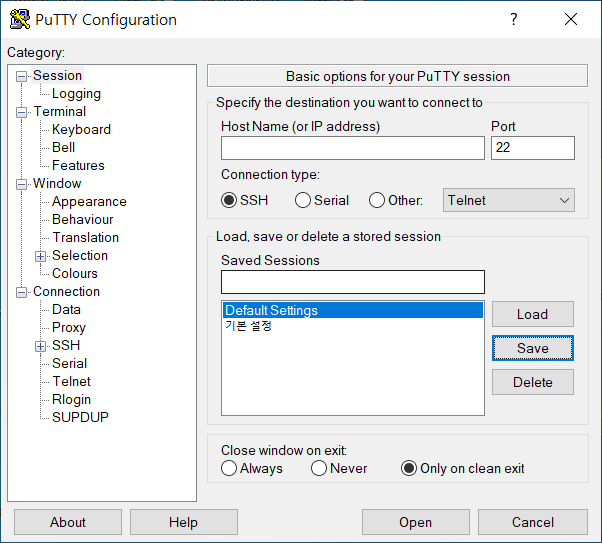Open the Features settings category

[78, 166]
